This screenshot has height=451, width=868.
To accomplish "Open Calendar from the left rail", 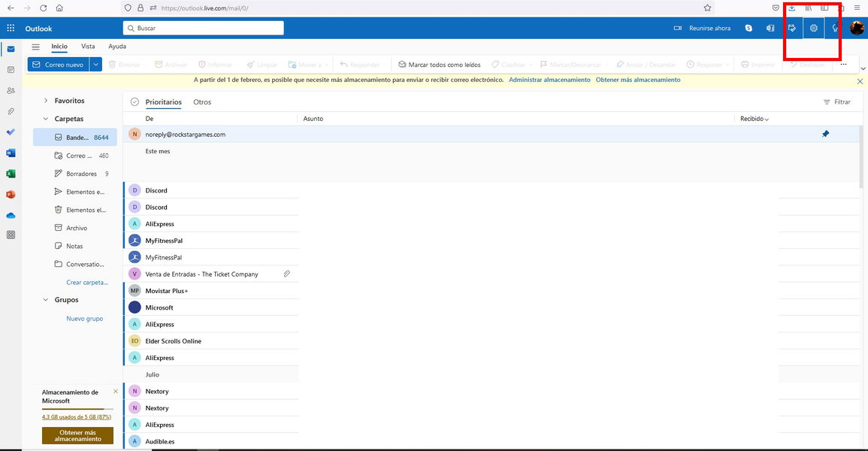I will click(x=11, y=70).
